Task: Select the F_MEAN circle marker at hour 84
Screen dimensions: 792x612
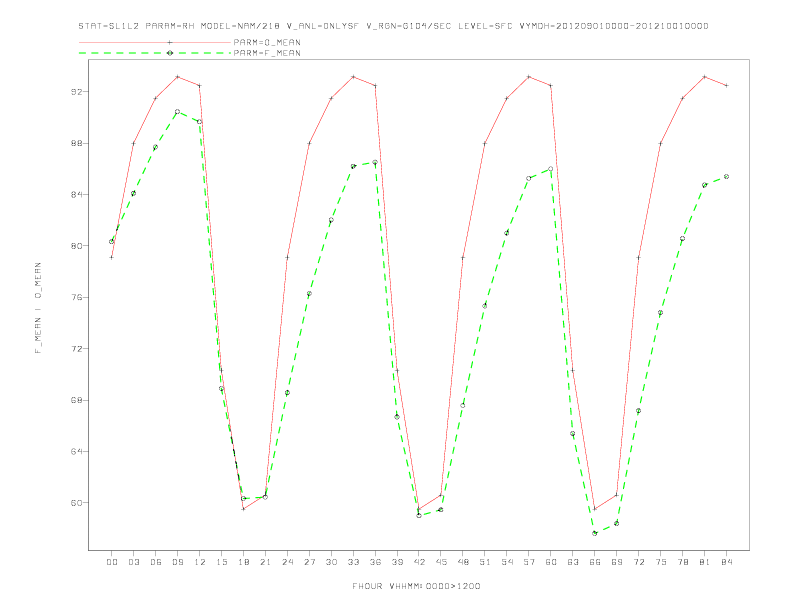Action: click(726, 177)
